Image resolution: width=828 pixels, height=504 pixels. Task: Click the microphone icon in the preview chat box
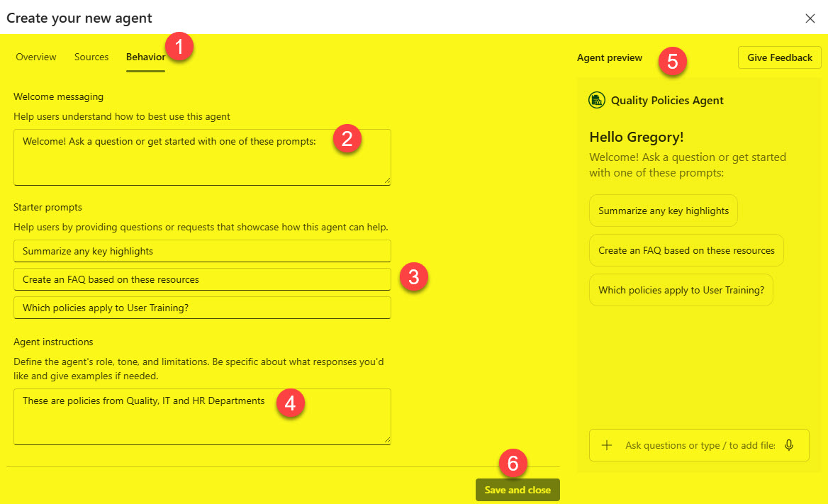tap(789, 445)
